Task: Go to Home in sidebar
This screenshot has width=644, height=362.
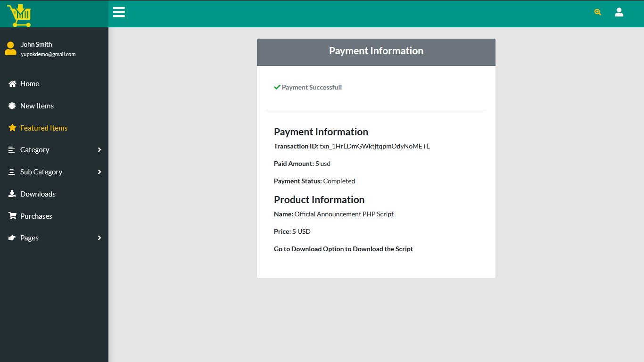Action: pyautogui.click(x=30, y=84)
